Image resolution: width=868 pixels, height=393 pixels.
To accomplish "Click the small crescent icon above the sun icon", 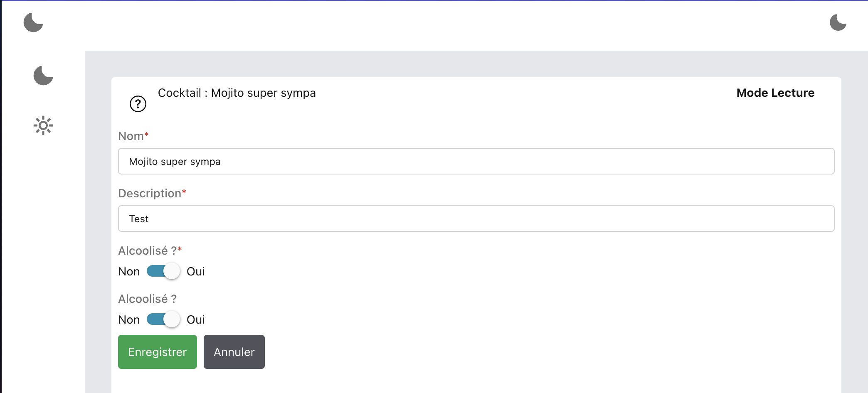I will (x=43, y=76).
